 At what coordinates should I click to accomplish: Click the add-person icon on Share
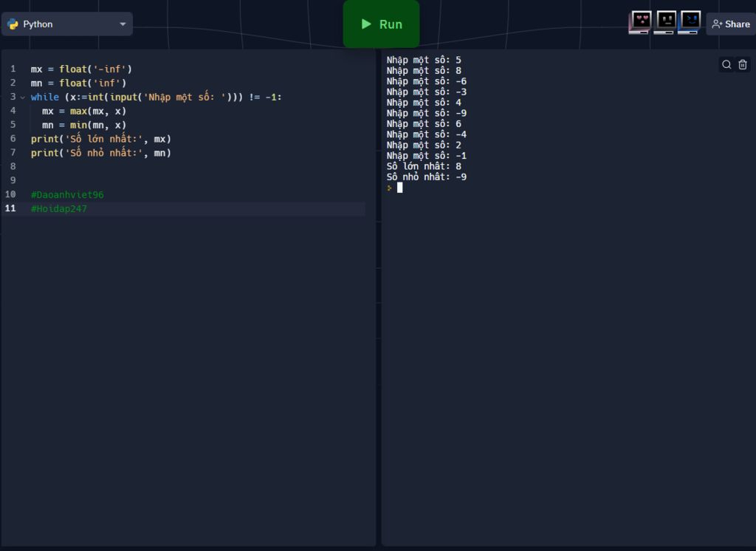[717, 24]
